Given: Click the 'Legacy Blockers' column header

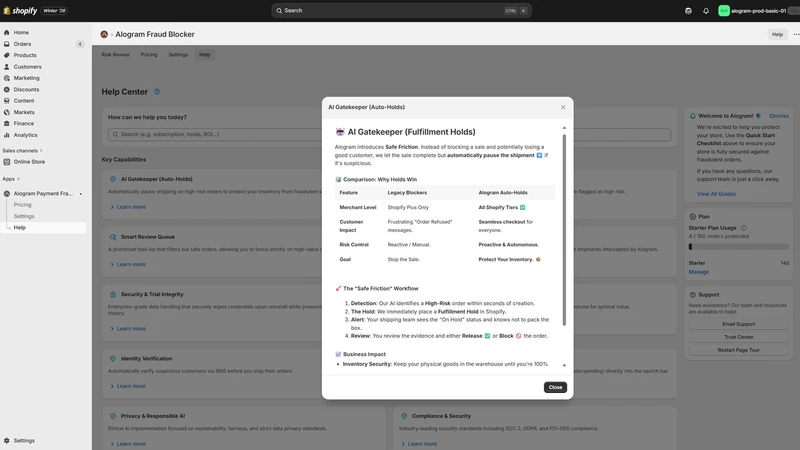Looking at the screenshot, I should coord(407,193).
